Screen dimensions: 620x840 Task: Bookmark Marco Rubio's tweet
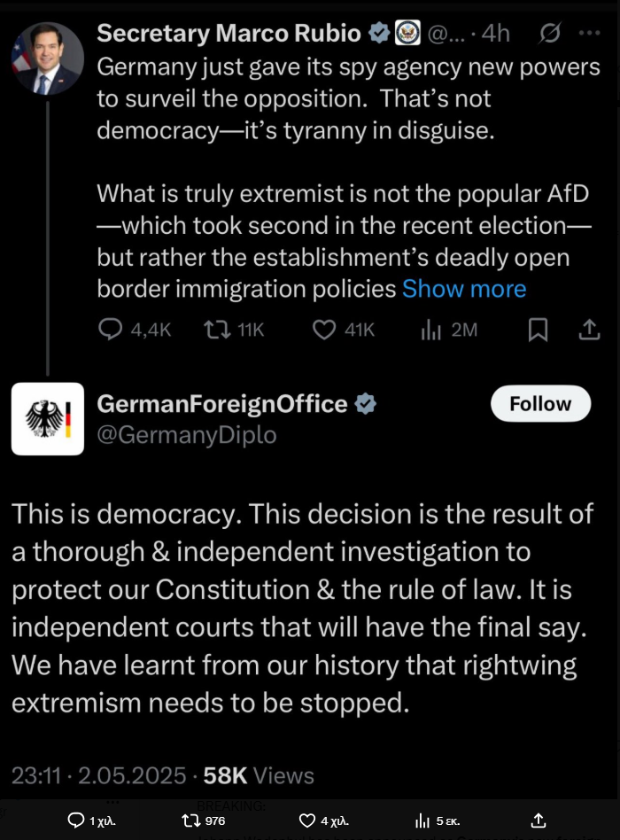[x=538, y=330]
